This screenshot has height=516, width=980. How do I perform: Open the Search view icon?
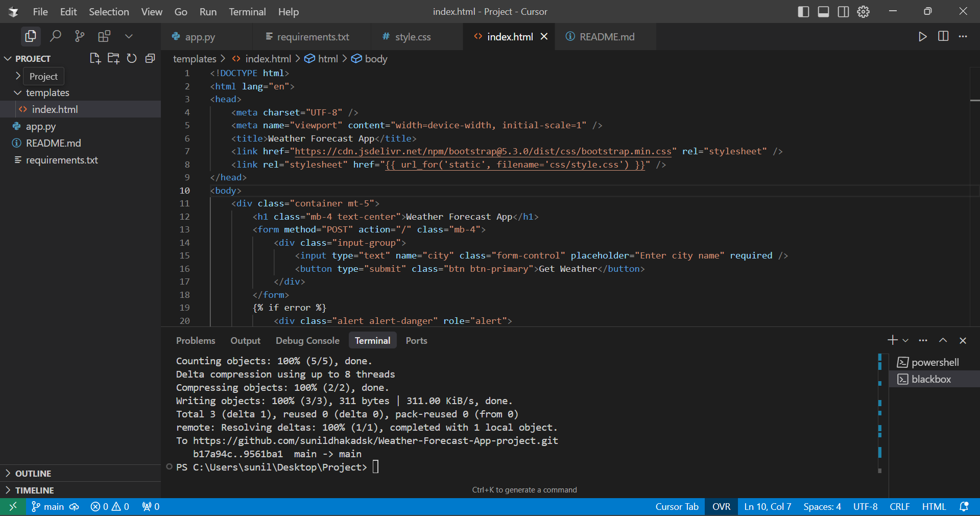[55, 36]
